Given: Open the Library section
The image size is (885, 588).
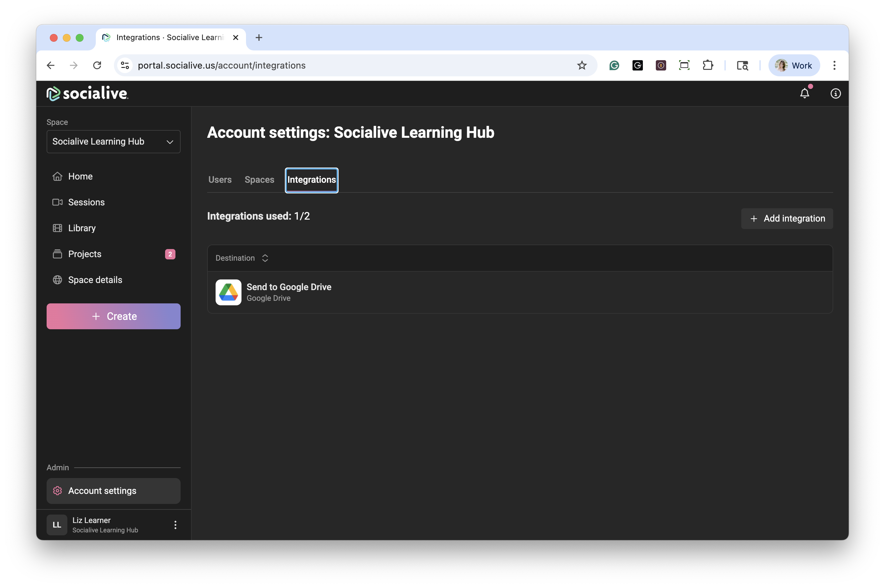Looking at the screenshot, I should (x=82, y=228).
